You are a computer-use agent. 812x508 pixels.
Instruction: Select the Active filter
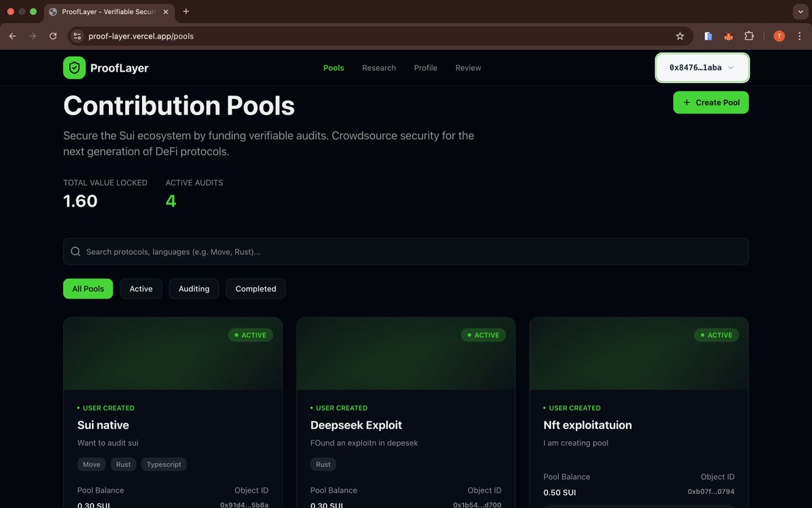click(141, 289)
